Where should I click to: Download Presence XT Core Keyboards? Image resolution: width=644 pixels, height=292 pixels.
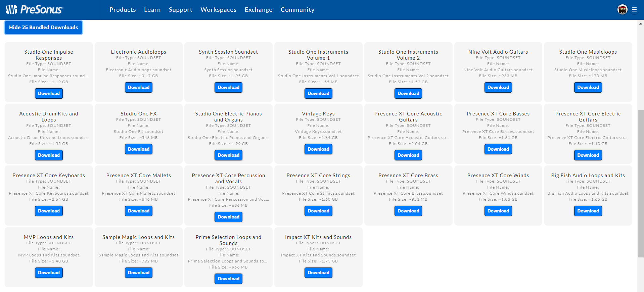49,211
